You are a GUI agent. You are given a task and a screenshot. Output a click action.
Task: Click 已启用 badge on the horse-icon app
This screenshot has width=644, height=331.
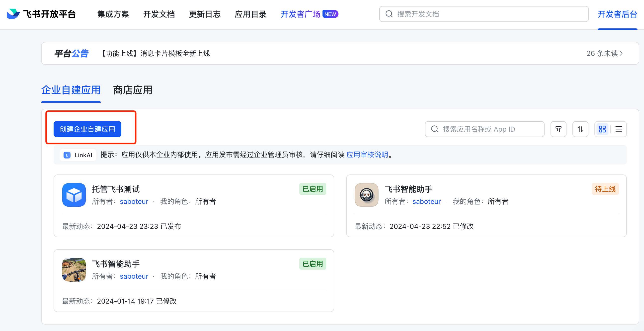(313, 264)
